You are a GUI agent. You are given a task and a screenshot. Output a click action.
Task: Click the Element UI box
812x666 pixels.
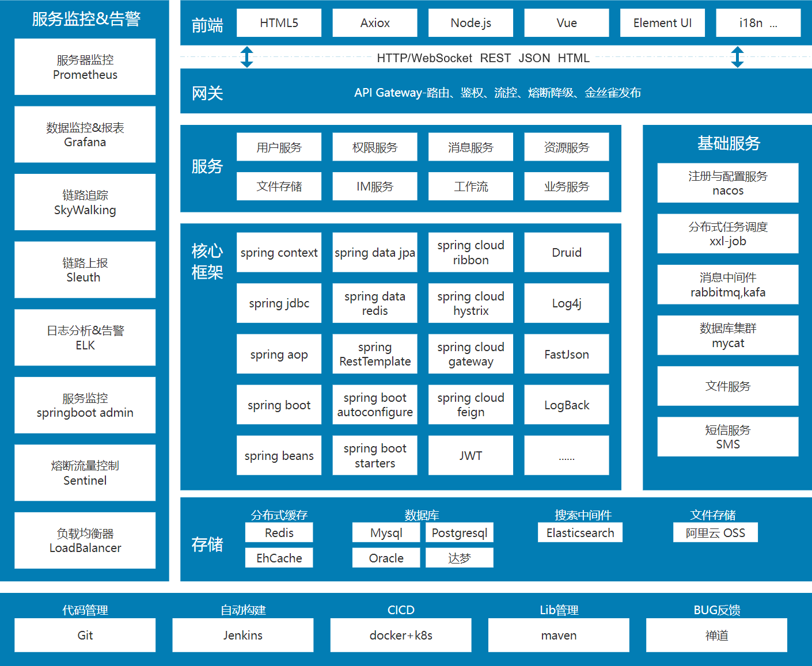coord(662,23)
